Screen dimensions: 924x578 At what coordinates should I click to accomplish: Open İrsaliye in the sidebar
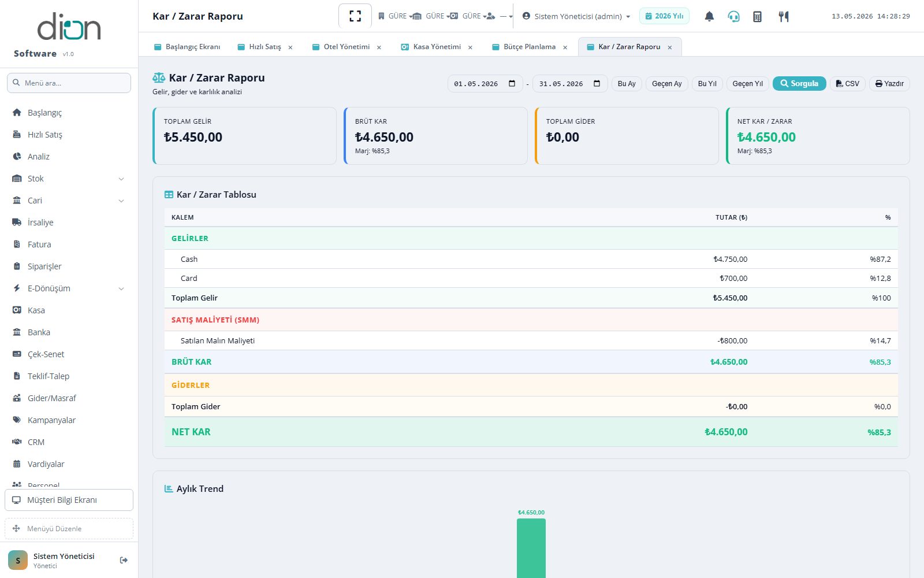point(69,223)
